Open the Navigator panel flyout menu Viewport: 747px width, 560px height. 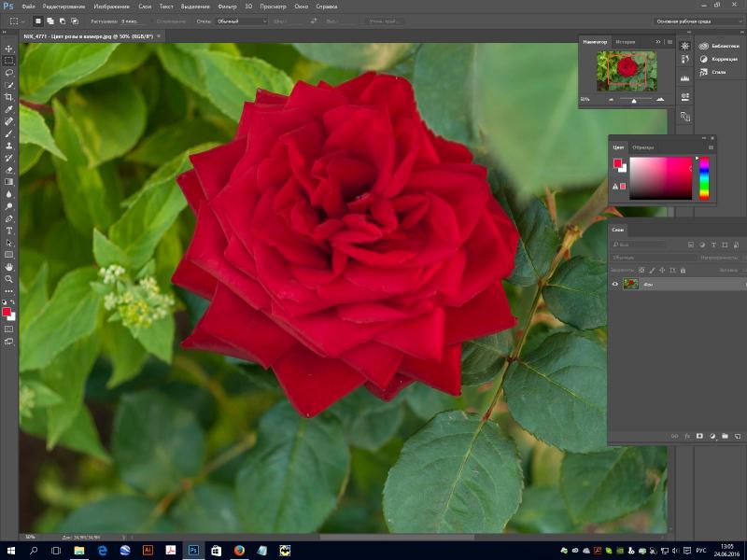pos(669,42)
